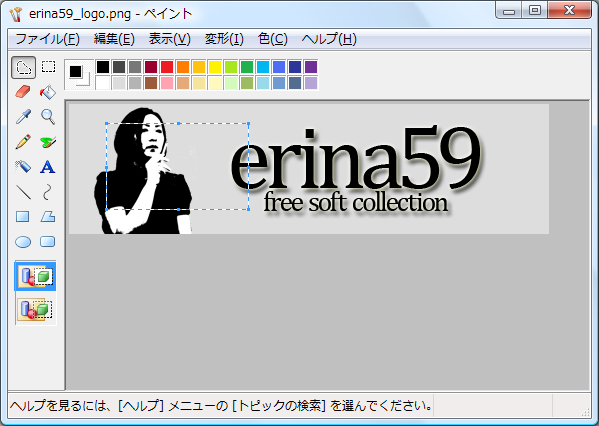The height and width of the screenshot is (426, 599).
Task: Pick the Eraser tool
Action: [23, 92]
